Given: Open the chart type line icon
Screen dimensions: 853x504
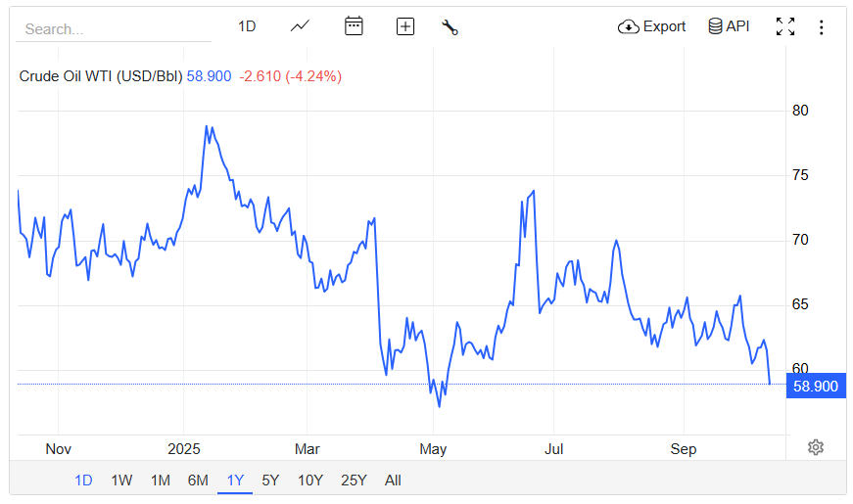Looking at the screenshot, I should [301, 26].
